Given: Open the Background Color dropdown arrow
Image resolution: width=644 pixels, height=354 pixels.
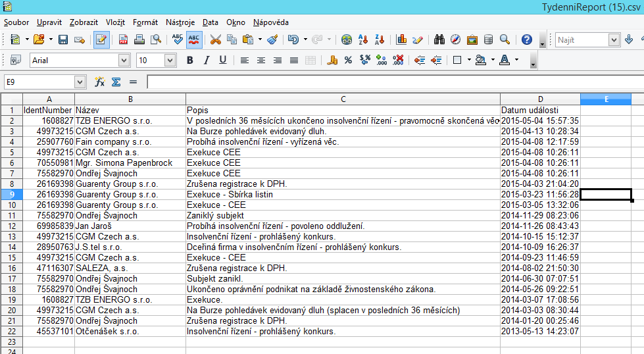Looking at the screenshot, I should point(493,61).
